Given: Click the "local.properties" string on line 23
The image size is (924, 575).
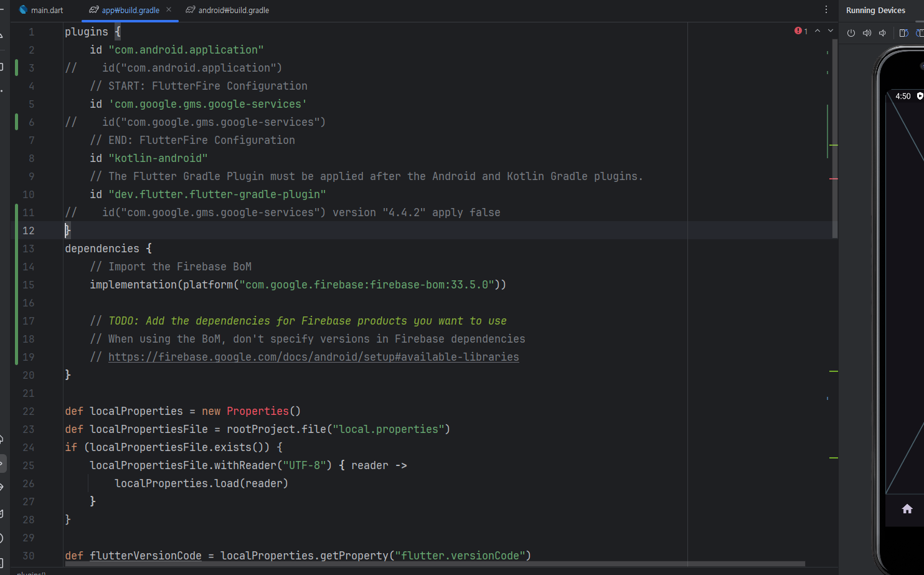Looking at the screenshot, I should coord(389,429).
